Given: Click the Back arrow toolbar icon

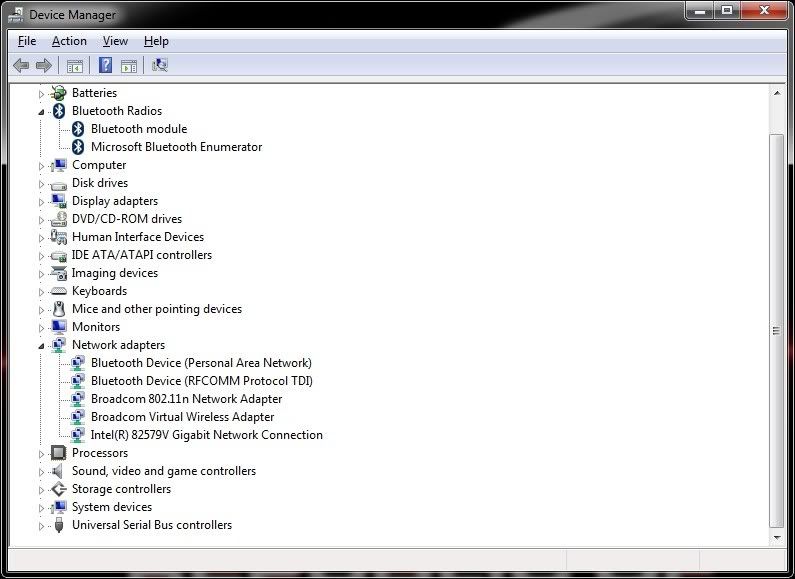Looking at the screenshot, I should point(21,65).
